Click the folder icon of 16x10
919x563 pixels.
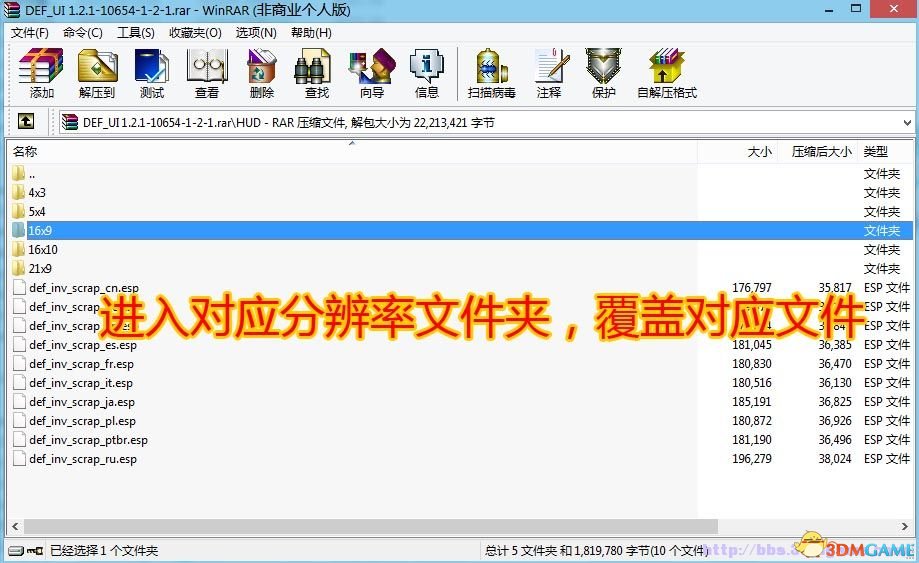click(19, 250)
